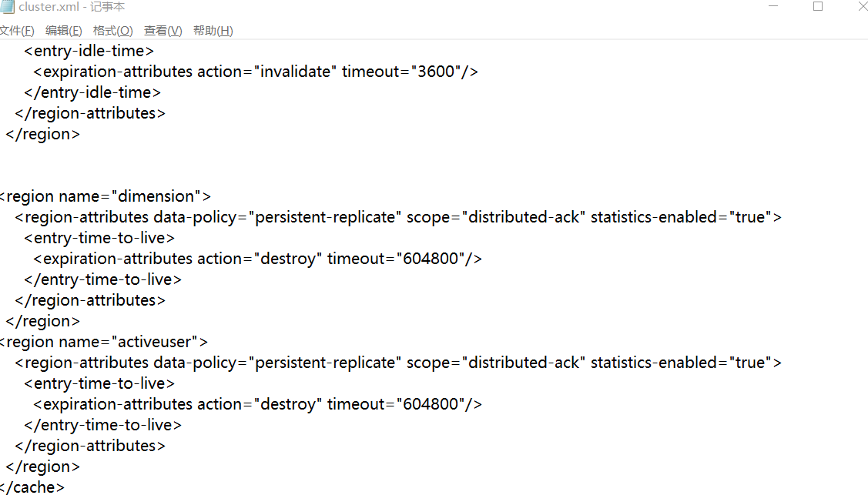Click the "invalidate" action value
868x495 pixels.
point(297,72)
